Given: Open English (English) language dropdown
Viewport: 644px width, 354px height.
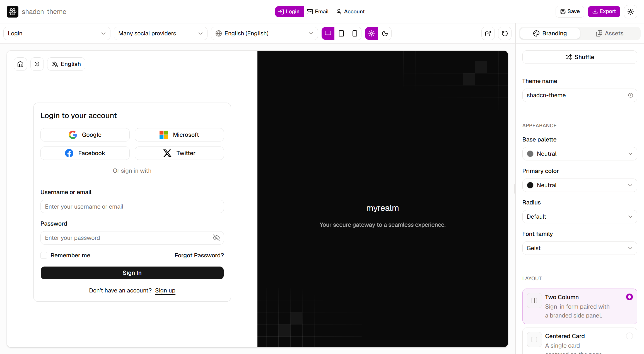Looking at the screenshot, I should point(264,33).
